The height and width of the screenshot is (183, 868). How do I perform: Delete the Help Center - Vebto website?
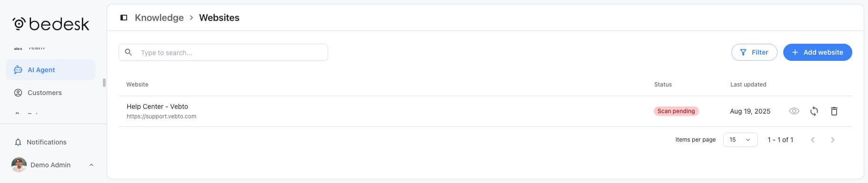(834, 111)
